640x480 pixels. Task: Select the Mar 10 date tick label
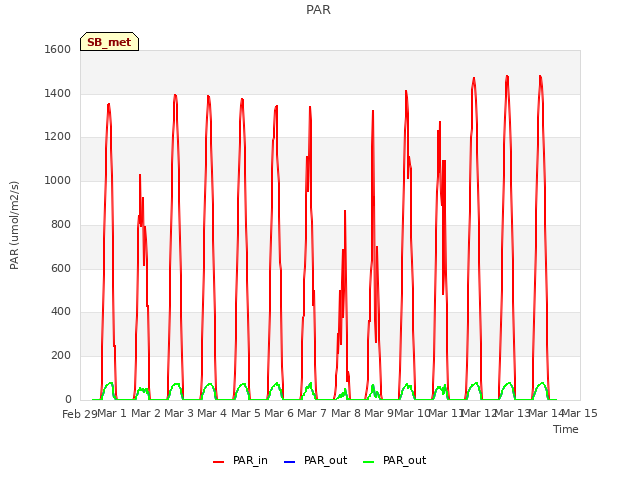(x=412, y=413)
